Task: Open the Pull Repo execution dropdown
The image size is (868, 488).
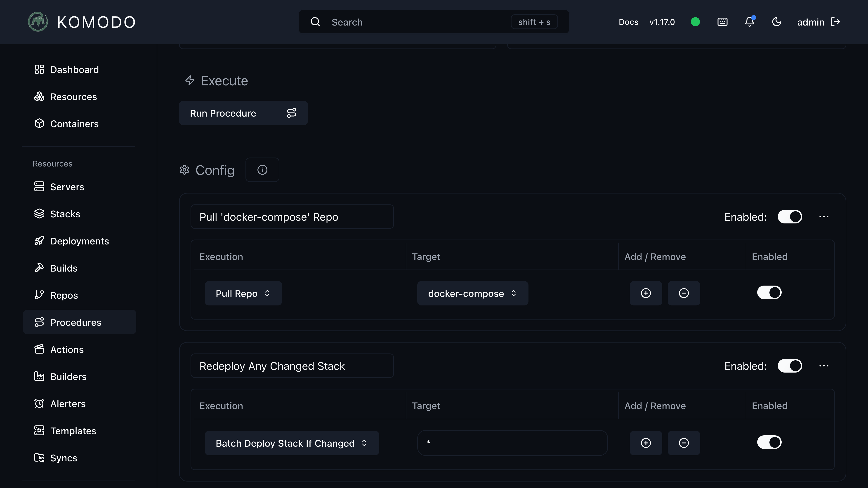Action: [243, 293]
